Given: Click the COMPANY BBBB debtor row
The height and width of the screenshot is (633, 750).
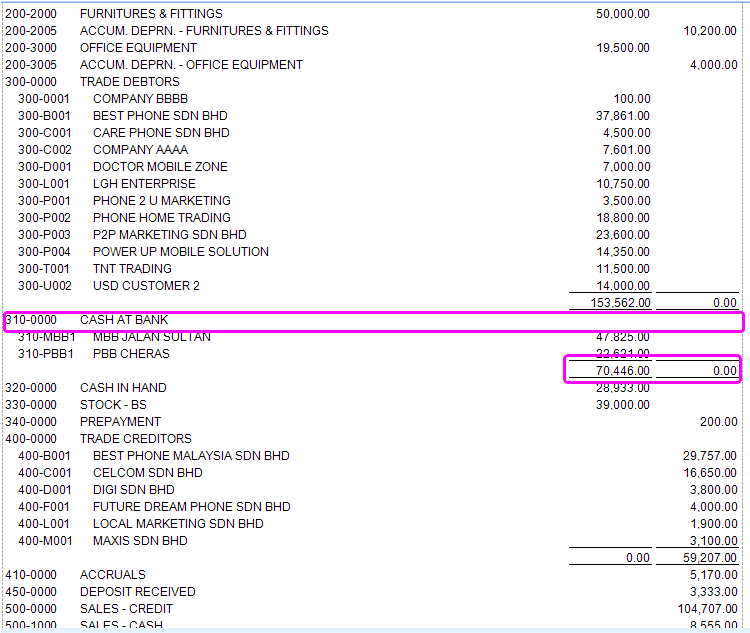Looking at the screenshot, I should tap(371, 99).
